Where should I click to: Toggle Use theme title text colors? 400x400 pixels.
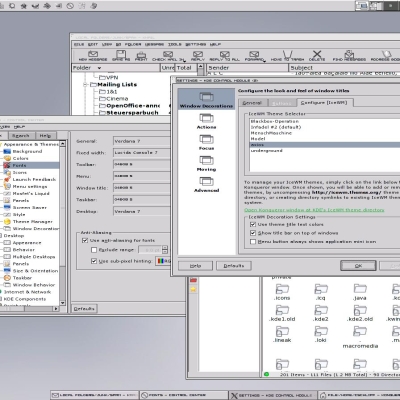(x=253, y=224)
